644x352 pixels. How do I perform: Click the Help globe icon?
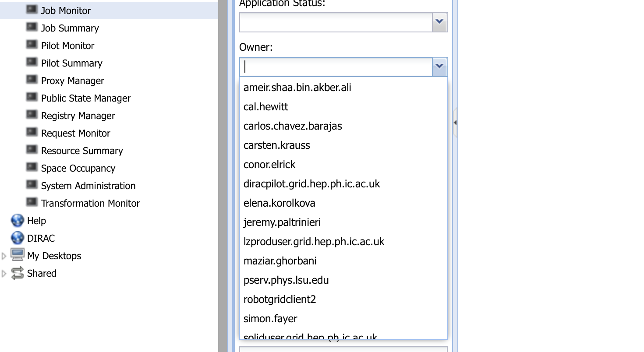18,221
